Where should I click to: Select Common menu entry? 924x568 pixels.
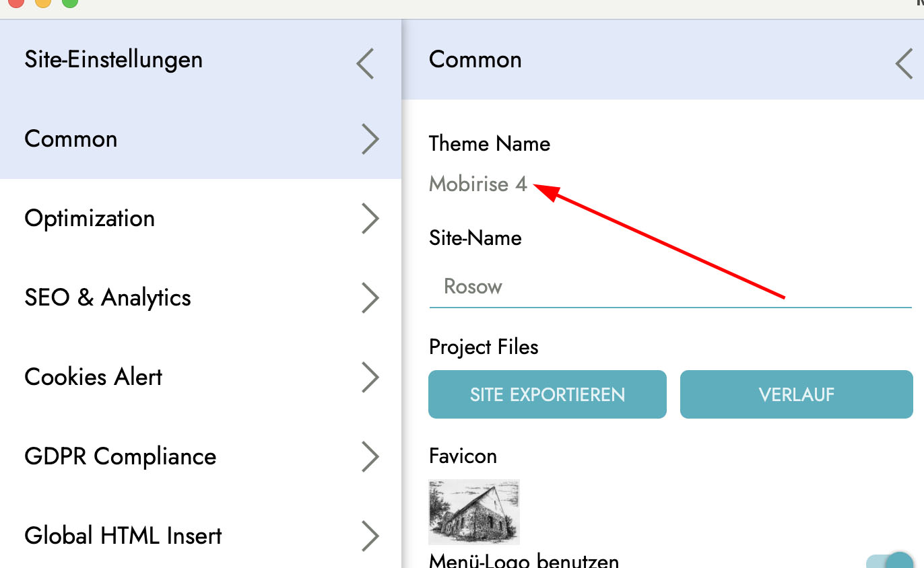(x=71, y=139)
